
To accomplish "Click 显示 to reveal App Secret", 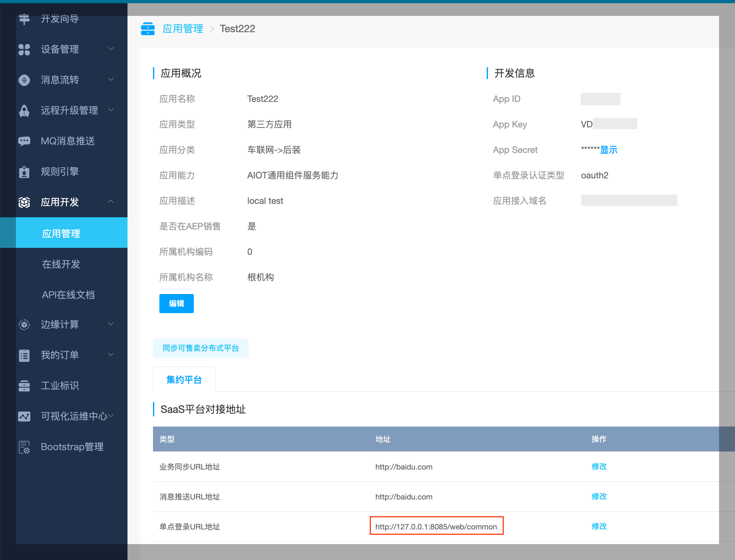I will (608, 150).
